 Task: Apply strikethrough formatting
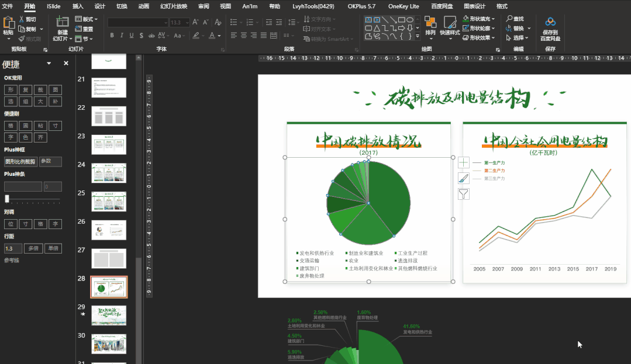click(151, 36)
